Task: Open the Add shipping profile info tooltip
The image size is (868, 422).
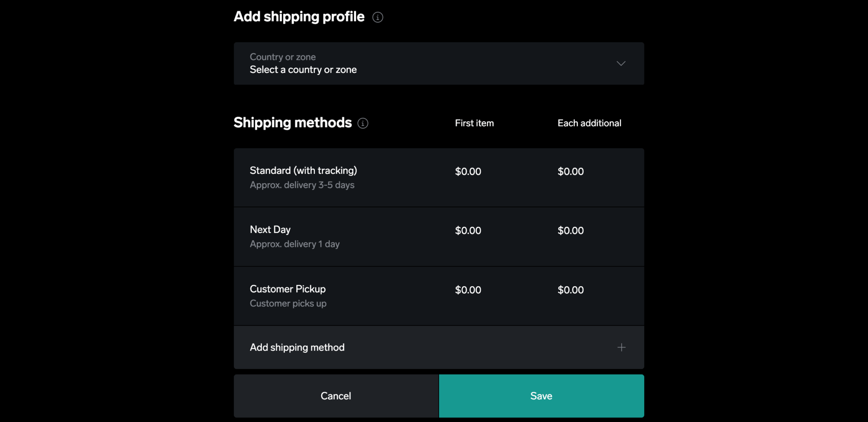Action: [x=377, y=17]
